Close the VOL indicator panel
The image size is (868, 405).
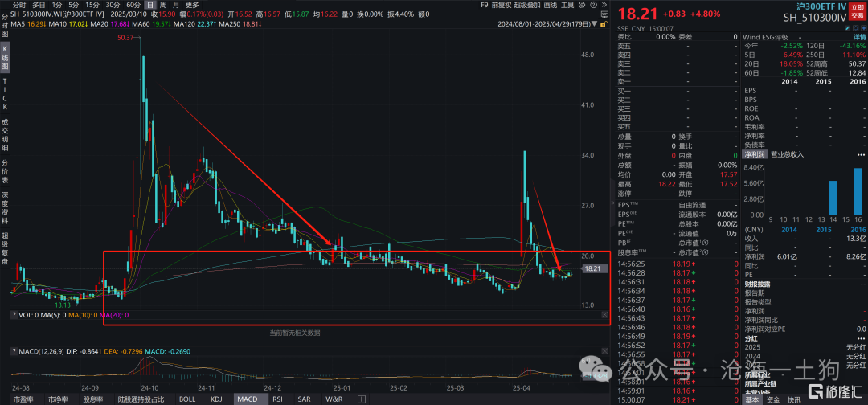pos(604,314)
